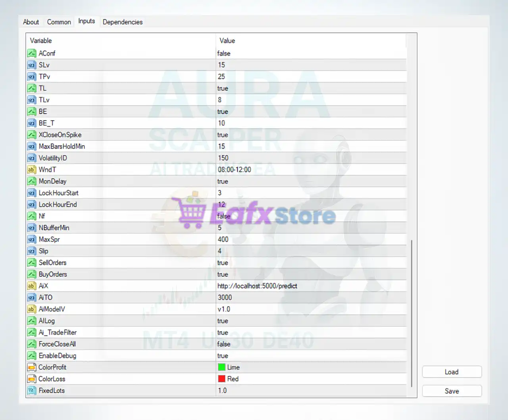Image resolution: width=508 pixels, height=420 pixels.
Task: Click the Save button
Action: coord(452,391)
